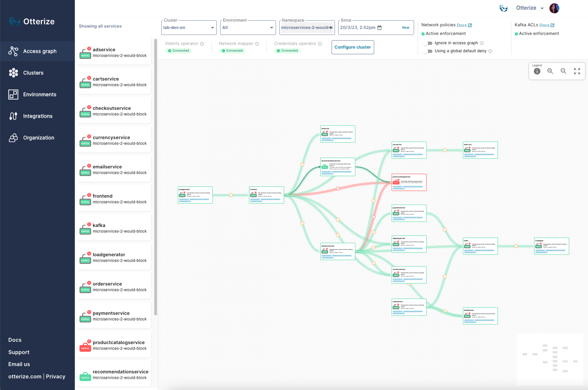Zoom out of the access graph
588x390 pixels.
[564, 71]
